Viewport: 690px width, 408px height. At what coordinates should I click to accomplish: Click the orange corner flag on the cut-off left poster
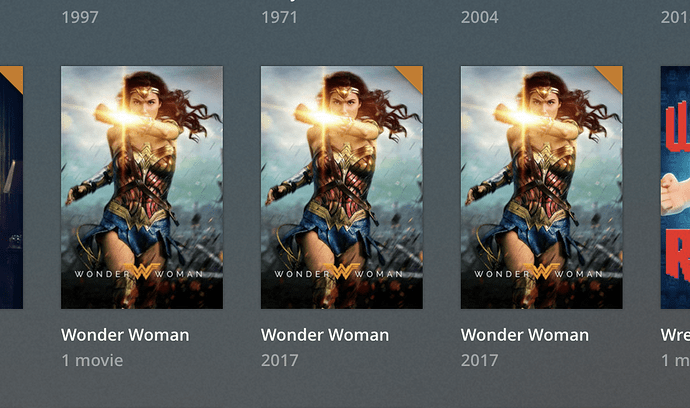pos(15,75)
